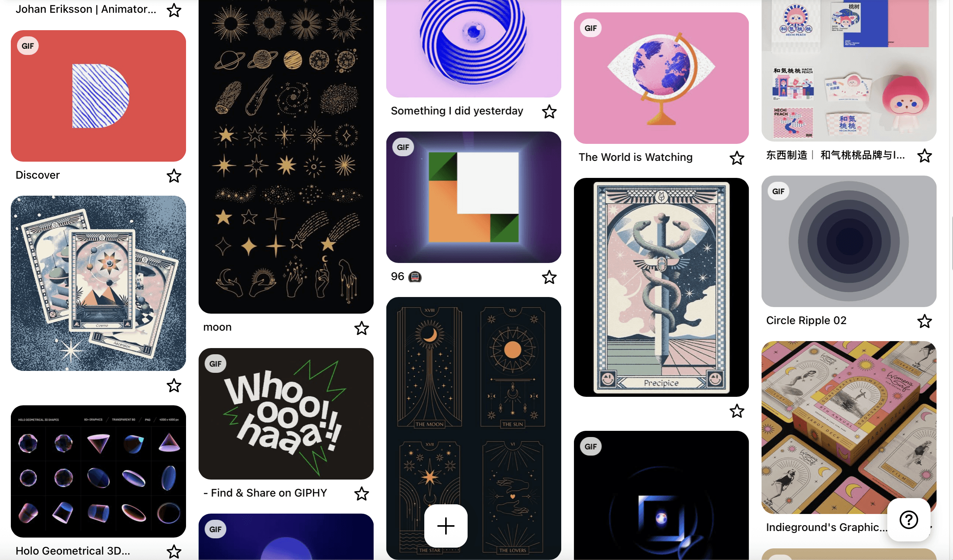This screenshot has width=953, height=560.
Task: Open Indieground's Graphic pin title
Action: 827,527
